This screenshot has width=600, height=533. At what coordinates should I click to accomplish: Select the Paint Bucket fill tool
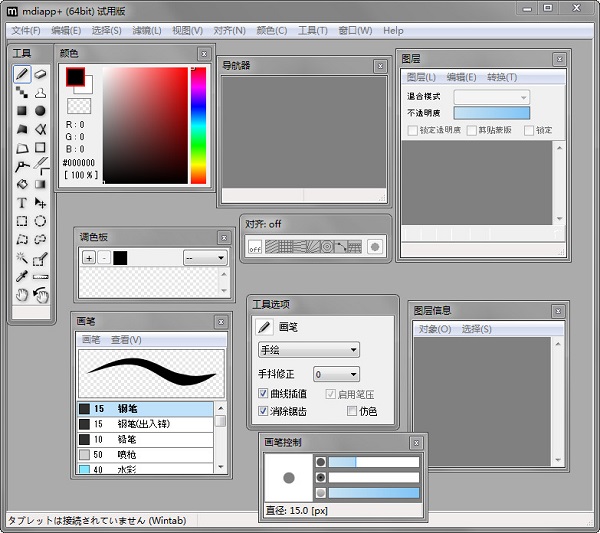click(x=22, y=184)
